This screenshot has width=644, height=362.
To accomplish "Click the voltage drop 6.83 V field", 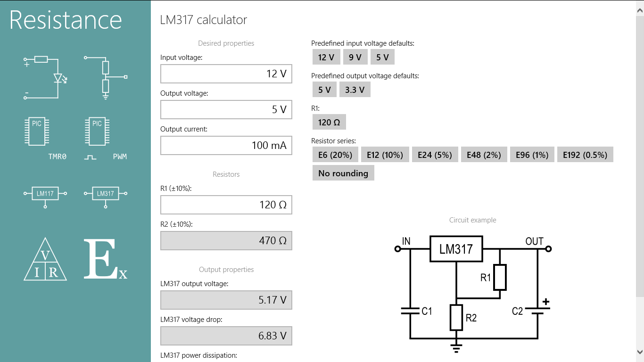I will tap(226, 336).
